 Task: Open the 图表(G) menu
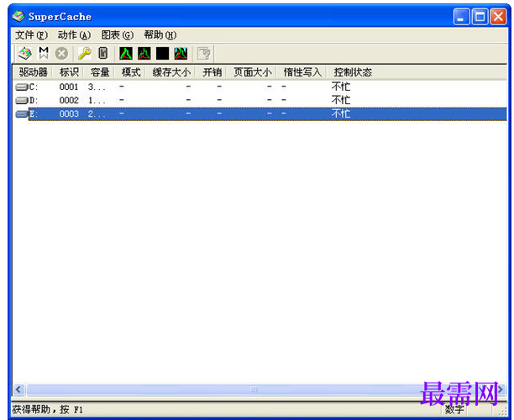coord(118,34)
